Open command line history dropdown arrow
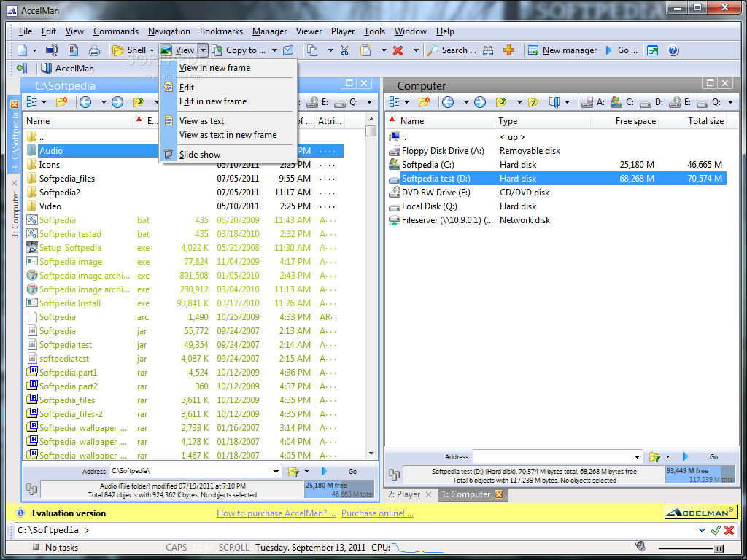 pyautogui.click(x=702, y=530)
